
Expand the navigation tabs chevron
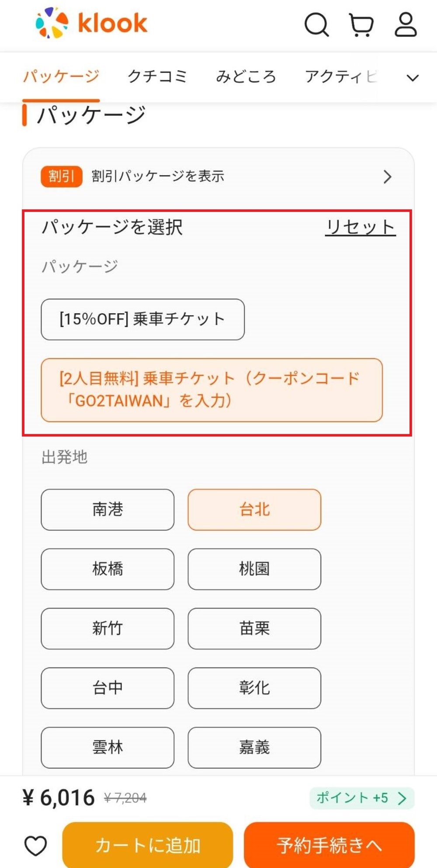(x=411, y=78)
